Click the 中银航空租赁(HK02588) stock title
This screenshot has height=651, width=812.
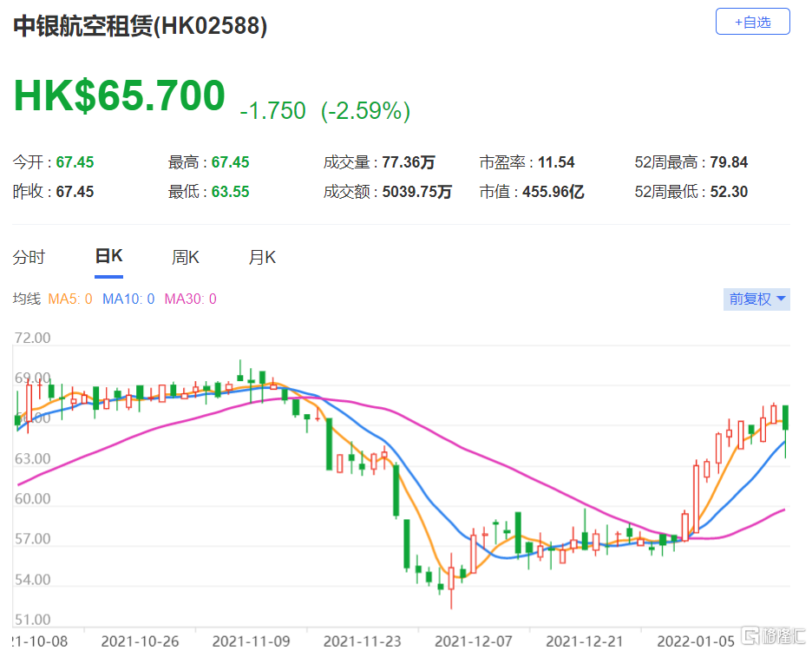click(140, 26)
